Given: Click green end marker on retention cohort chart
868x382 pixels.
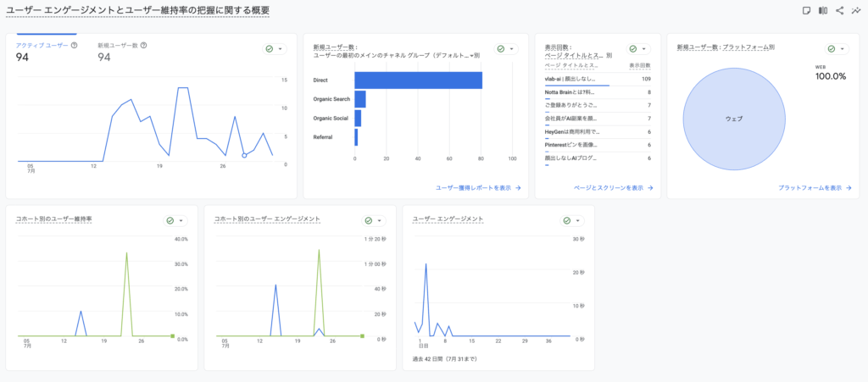Looking at the screenshot, I should click(x=173, y=335).
